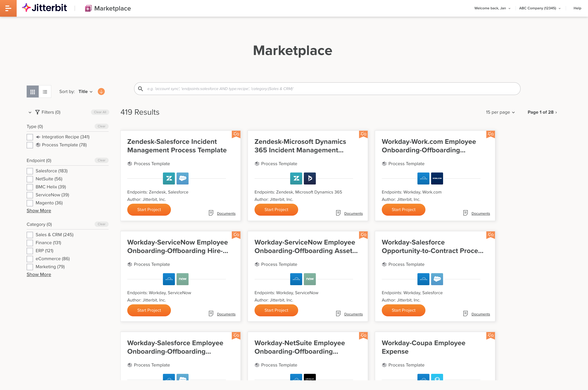The height and width of the screenshot is (390, 588).
Task: Select the Magento endpoint checkbox
Action: 30,203
